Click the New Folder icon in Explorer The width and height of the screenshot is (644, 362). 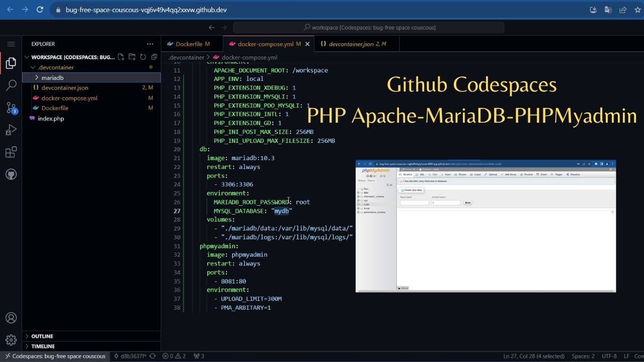click(132, 57)
